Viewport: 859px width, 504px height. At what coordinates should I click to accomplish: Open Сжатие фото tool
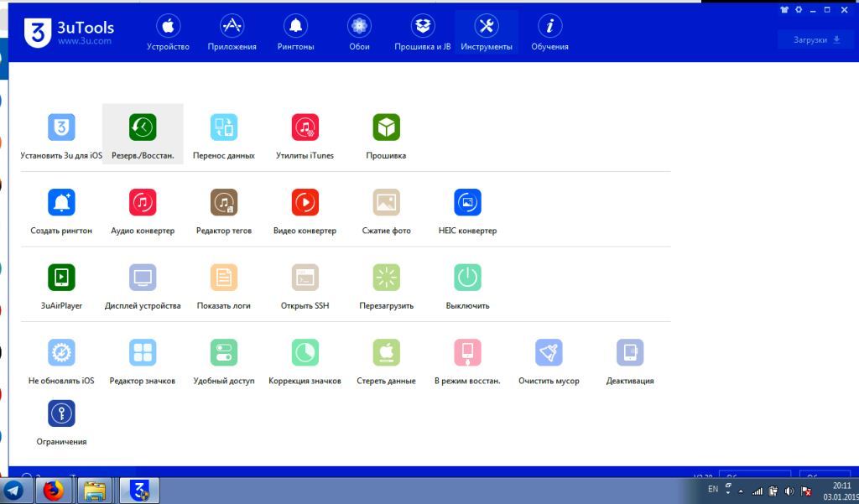[x=386, y=212]
